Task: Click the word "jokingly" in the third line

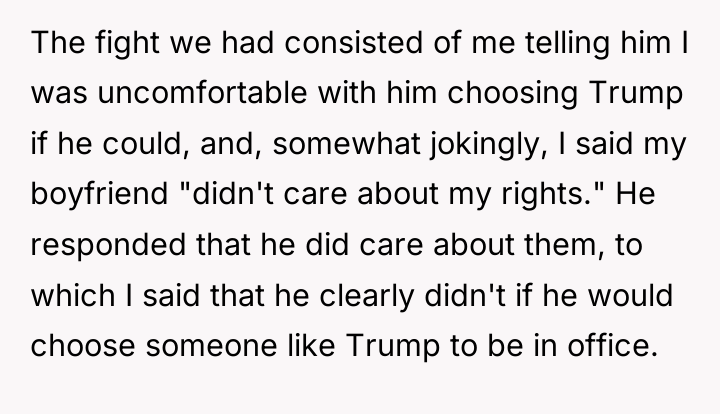Action: point(489,145)
